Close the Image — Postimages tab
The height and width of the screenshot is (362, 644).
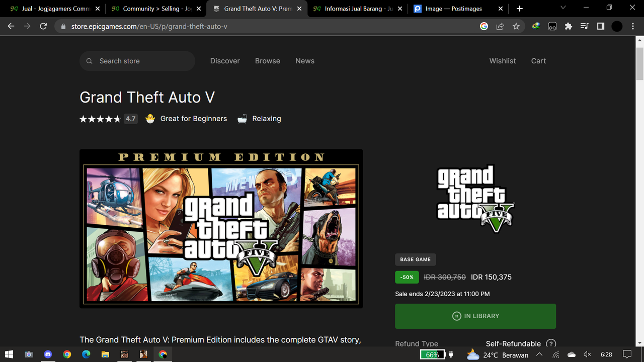(501, 9)
